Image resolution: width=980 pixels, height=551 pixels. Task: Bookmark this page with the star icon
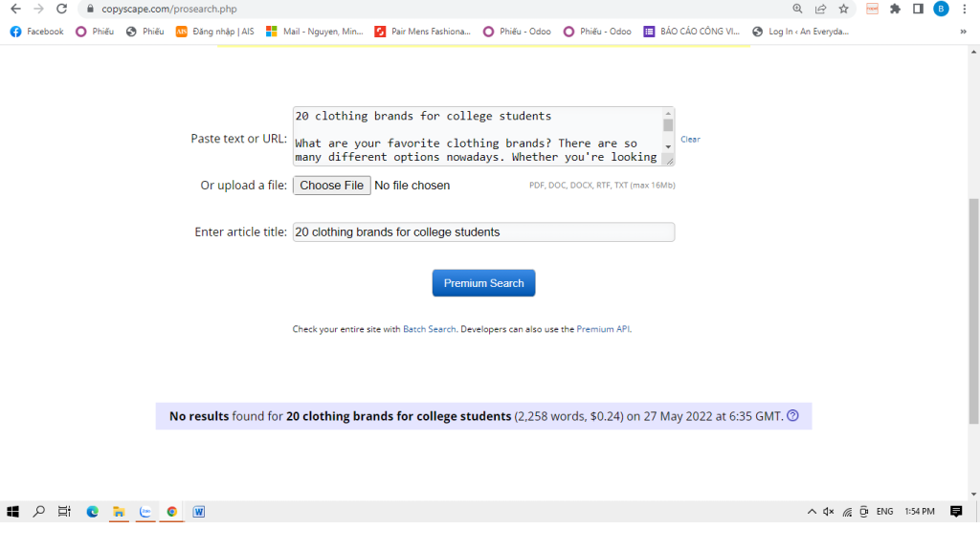(843, 9)
